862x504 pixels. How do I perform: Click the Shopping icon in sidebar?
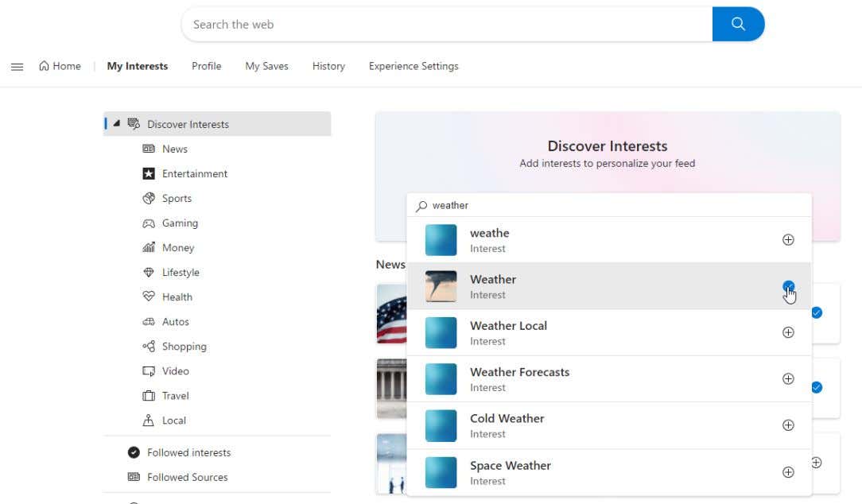(x=149, y=347)
